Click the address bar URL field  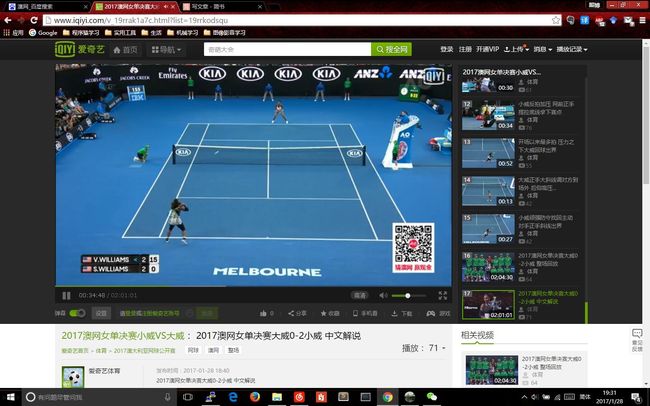(x=297, y=20)
